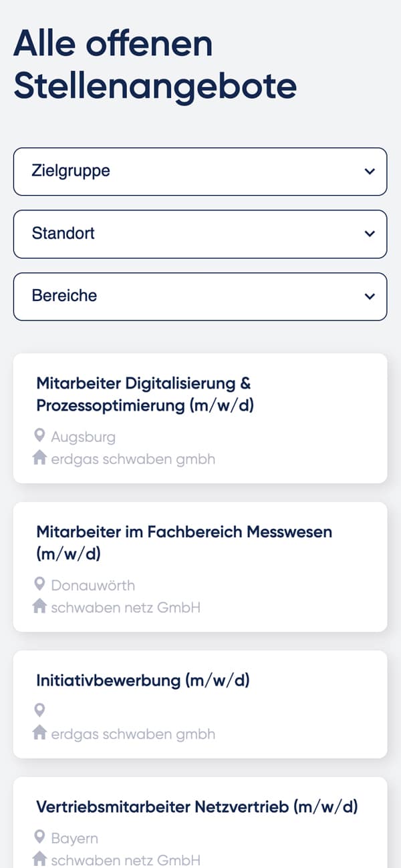
Task: Open the Initiativbewerbung (m/w/d) listing
Action: (x=143, y=680)
